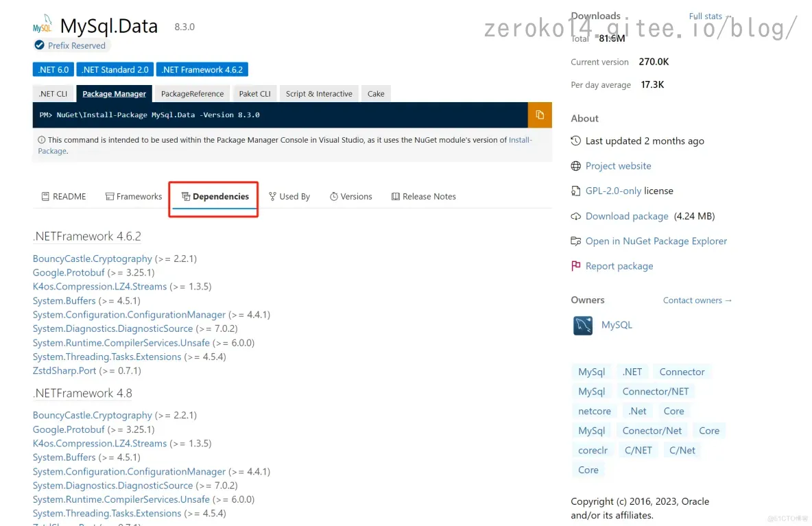This screenshot has height=526, width=812.
Task: Click the MySQL package logo icon
Action: (x=43, y=24)
